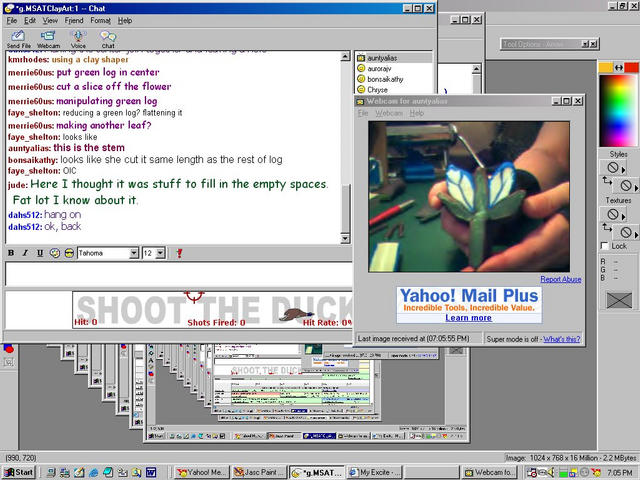The height and width of the screenshot is (480, 640).
Task: Toggle bold formatting in chat
Action: coord(11,253)
